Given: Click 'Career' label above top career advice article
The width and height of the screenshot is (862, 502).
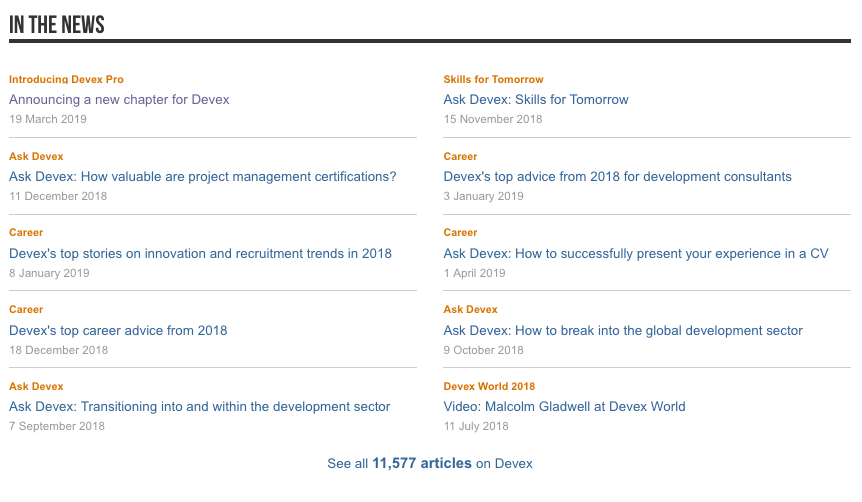Looking at the screenshot, I should pos(26,309).
